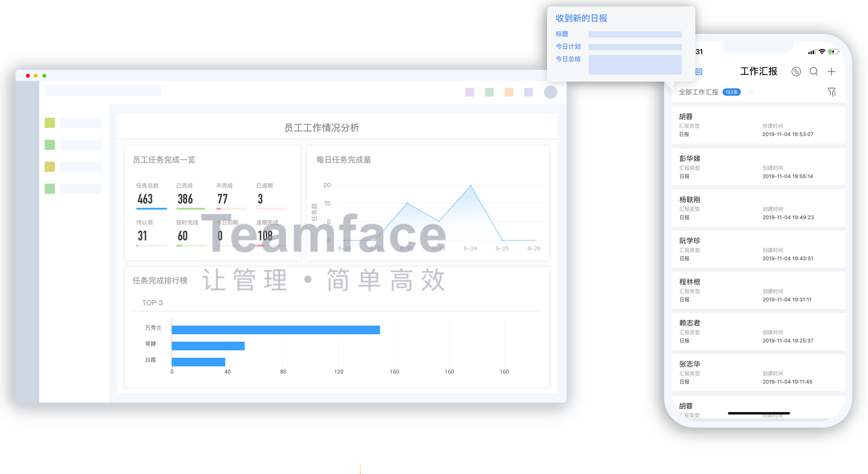Image resolution: width=868 pixels, height=474 pixels.
Task: Expand the 全部工作汇报 dropdown chevron
Action: click(750, 92)
